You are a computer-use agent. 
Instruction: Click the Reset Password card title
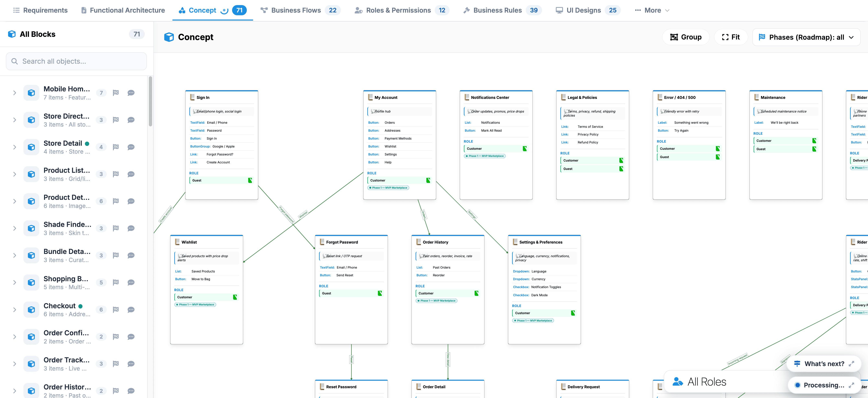(341, 387)
